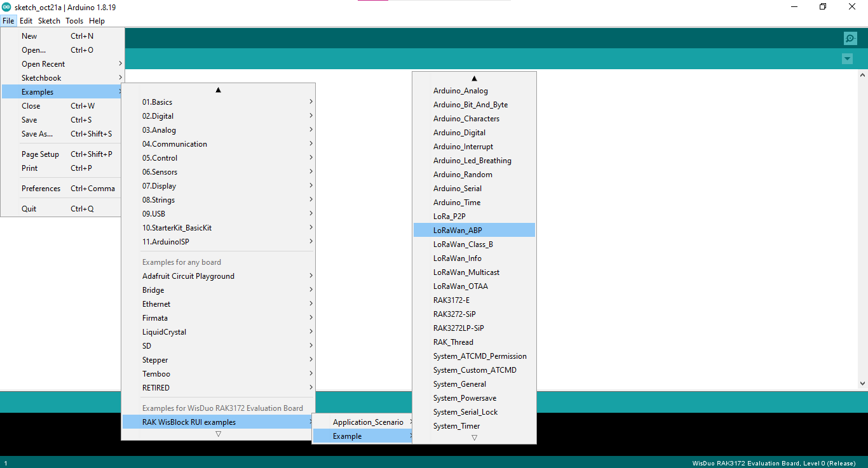
Task: Choose Open... from the File menu
Action: point(62,50)
